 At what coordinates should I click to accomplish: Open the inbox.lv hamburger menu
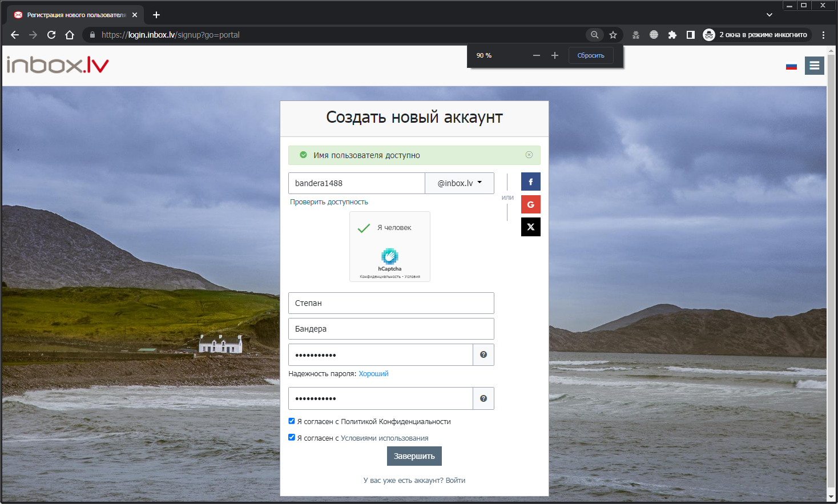[x=815, y=66]
